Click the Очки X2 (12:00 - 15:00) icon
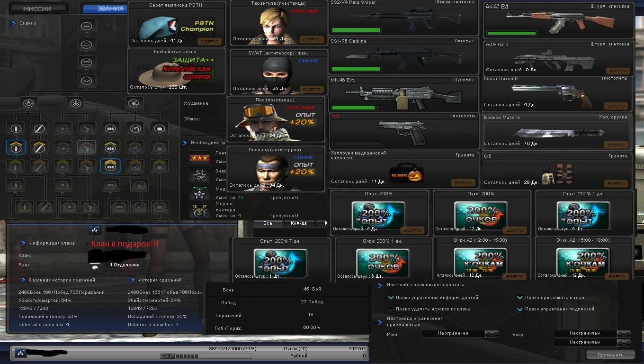Viewport: 644px width, 364px height. (x=481, y=262)
